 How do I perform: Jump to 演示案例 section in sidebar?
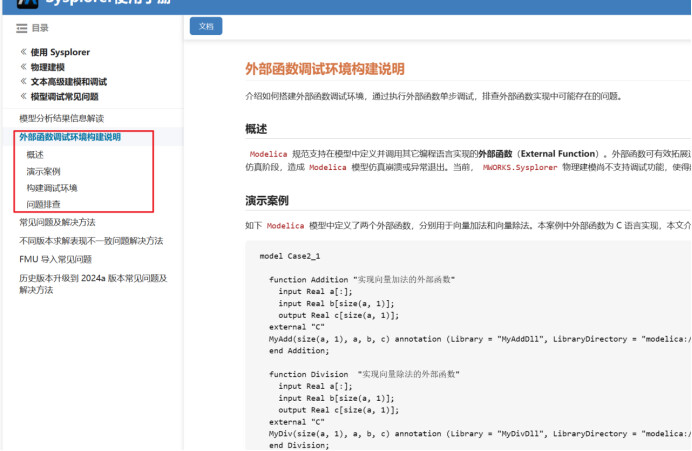coord(43,171)
